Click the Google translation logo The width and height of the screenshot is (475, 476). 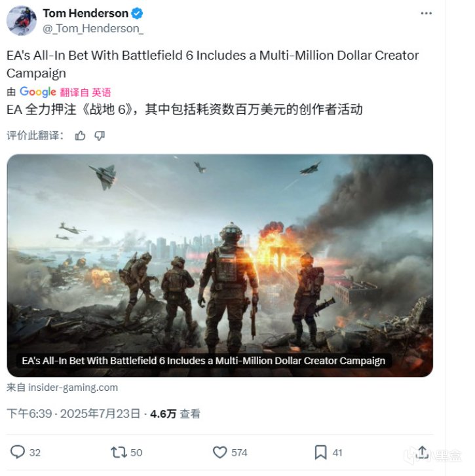38,92
